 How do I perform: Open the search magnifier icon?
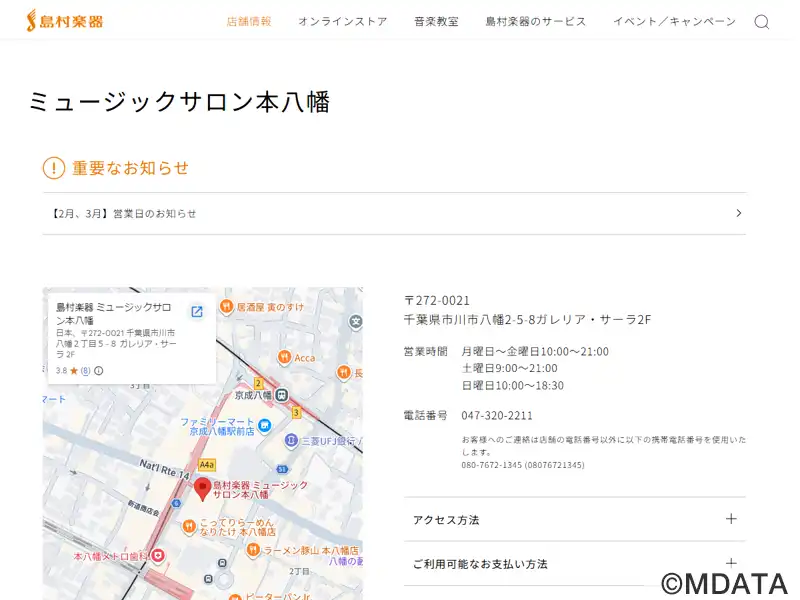pyautogui.click(x=761, y=22)
